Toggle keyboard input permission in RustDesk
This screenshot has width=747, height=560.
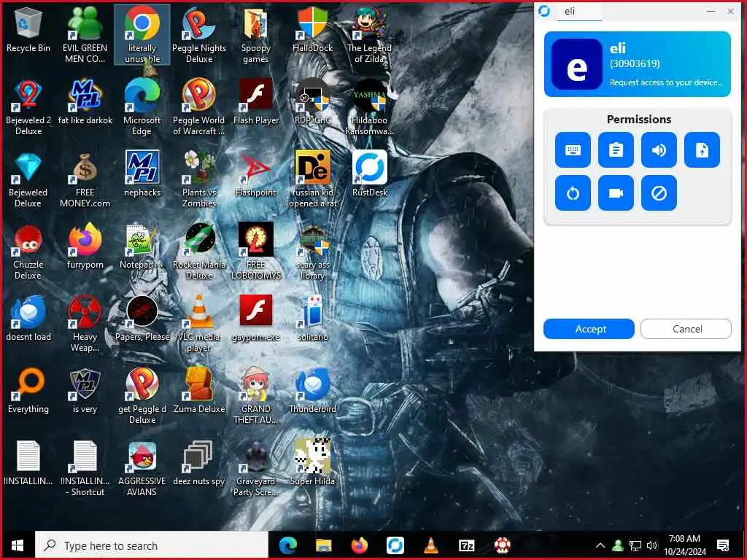[573, 150]
